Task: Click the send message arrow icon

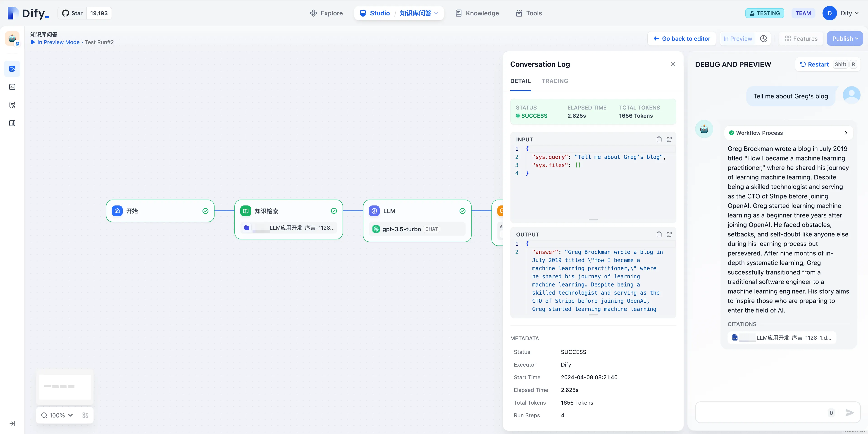Action: (849, 413)
